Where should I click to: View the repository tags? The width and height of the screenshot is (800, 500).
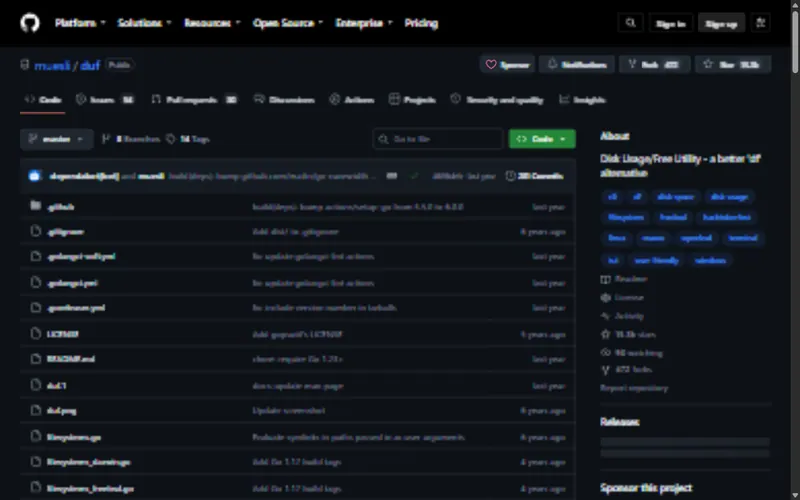188,139
